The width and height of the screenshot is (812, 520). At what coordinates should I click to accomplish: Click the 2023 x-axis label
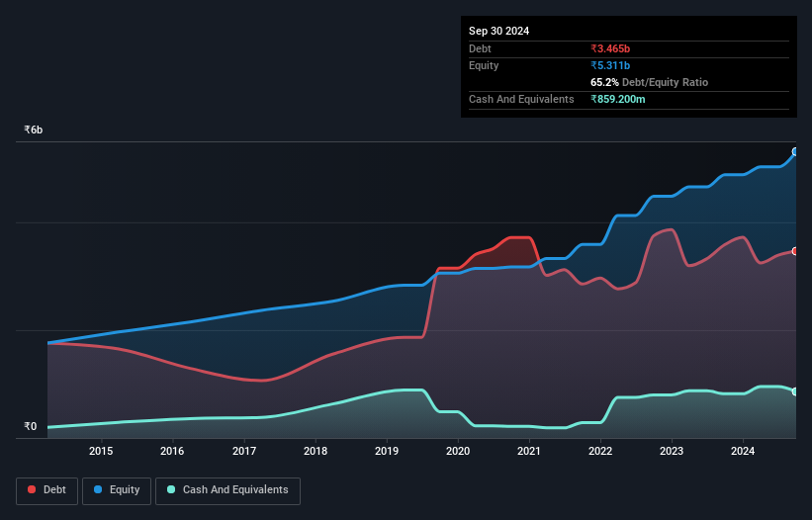pyautogui.click(x=672, y=451)
